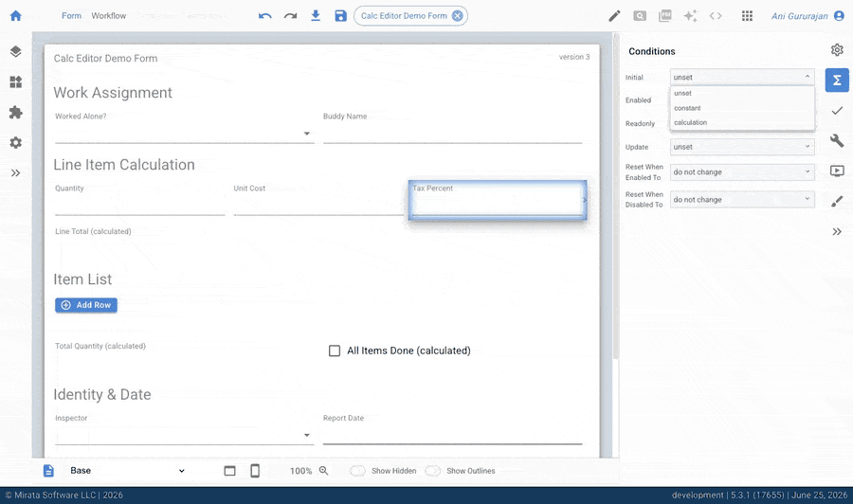Open the PDF export icon
Screen dimensions: 853x504
click(x=664, y=16)
